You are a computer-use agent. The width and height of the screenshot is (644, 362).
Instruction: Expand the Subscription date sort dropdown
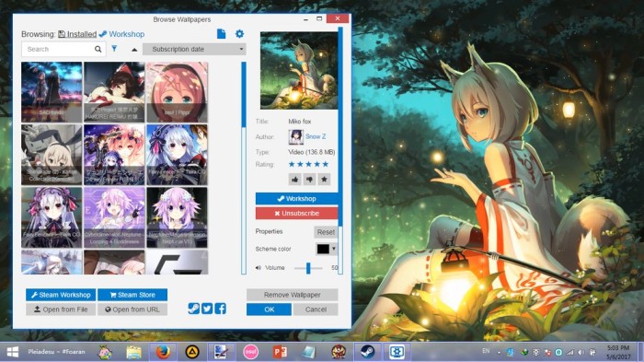pyautogui.click(x=194, y=49)
